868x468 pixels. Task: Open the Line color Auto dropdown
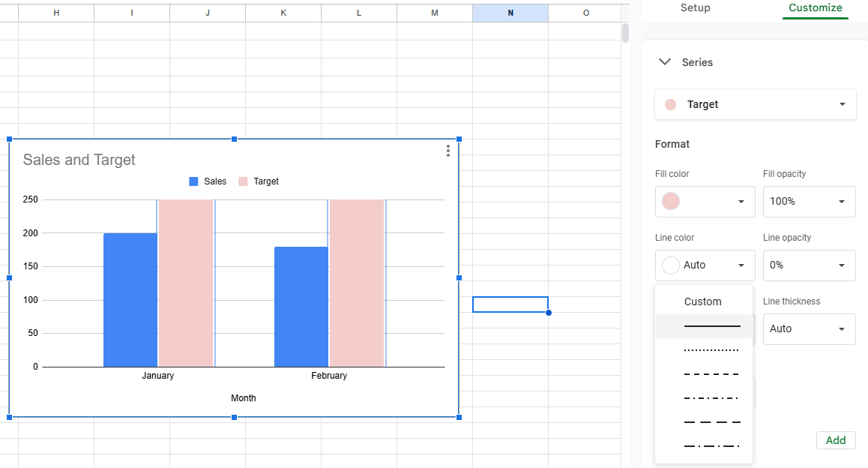705,265
